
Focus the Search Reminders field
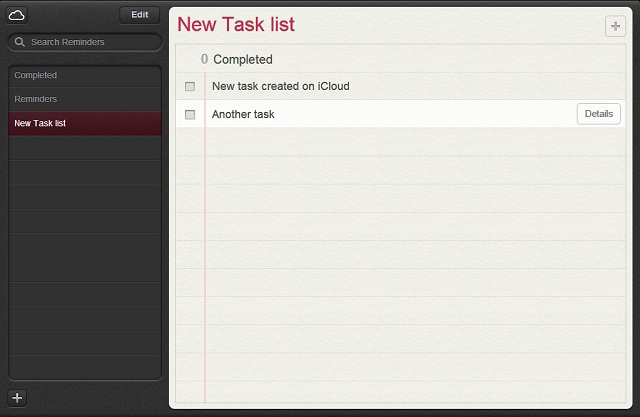coord(90,42)
